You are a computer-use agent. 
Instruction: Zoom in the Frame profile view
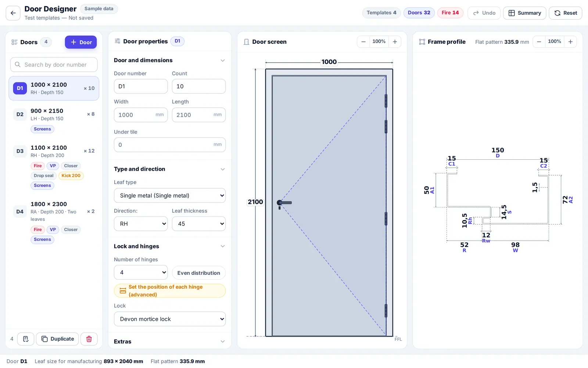[x=571, y=42]
